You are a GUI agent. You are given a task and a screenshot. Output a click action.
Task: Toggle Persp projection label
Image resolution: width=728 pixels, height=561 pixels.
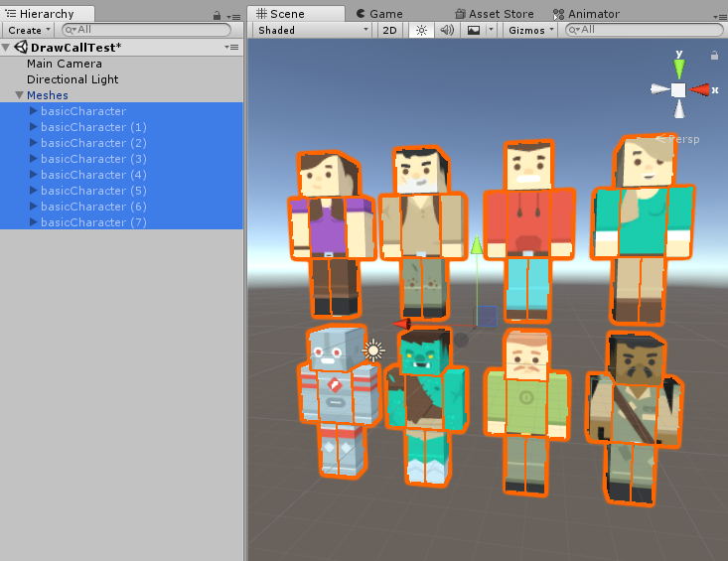coord(678,139)
